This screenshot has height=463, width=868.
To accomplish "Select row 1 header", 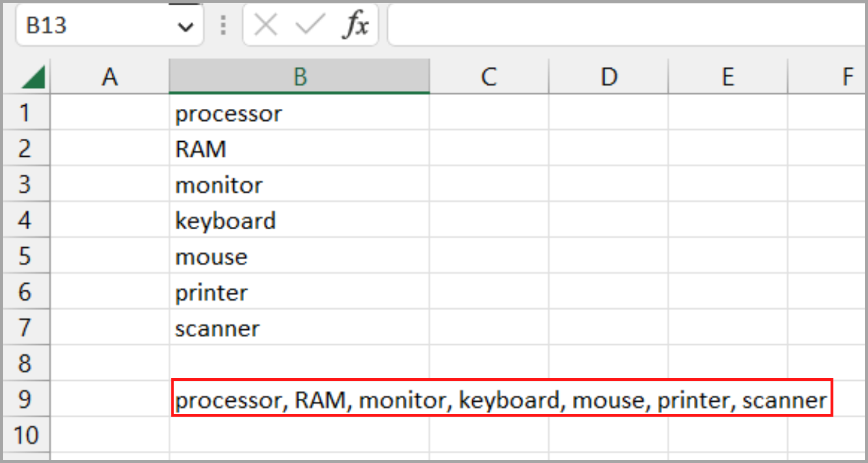I will [25, 113].
